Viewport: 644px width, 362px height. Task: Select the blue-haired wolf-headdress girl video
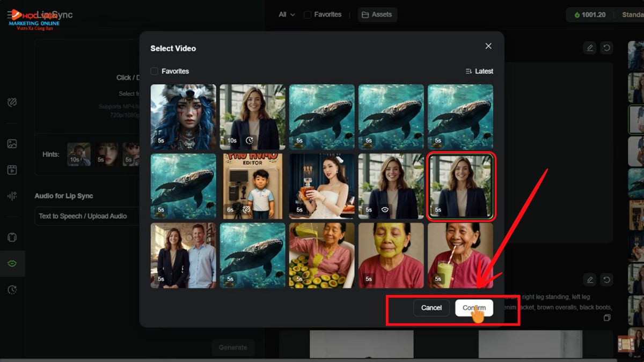pos(184,117)
